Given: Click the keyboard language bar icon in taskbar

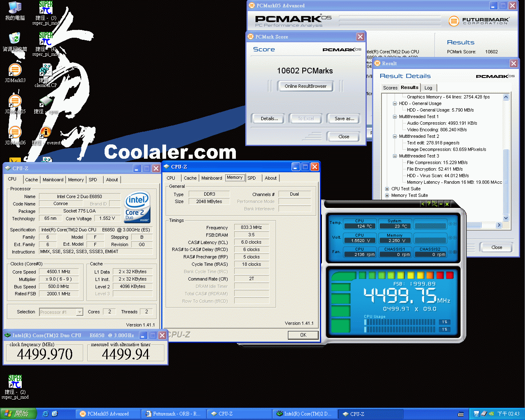Looking at the screenshot, I should coord(461,414).
